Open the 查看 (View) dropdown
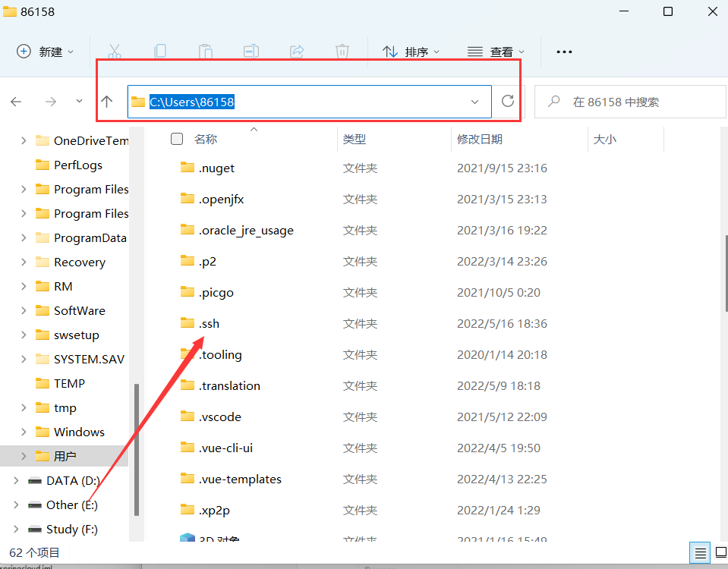This screenshot has width=728, height=569. coord(496,52)
